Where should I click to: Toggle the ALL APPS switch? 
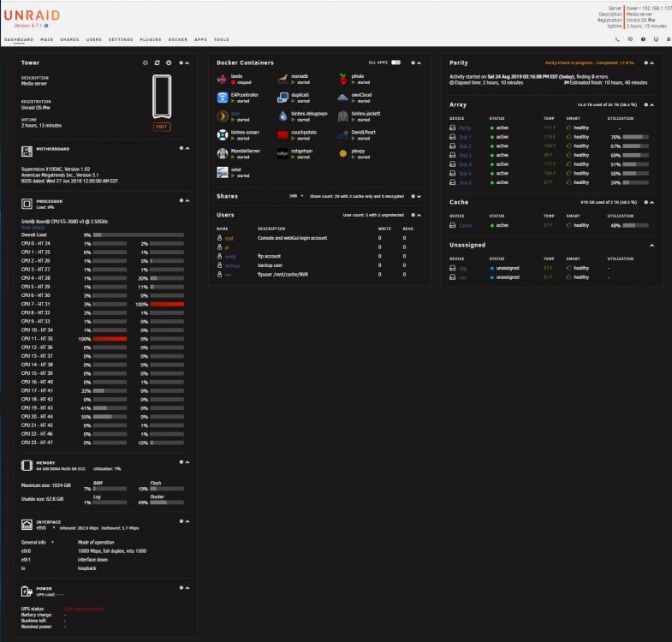396,62
